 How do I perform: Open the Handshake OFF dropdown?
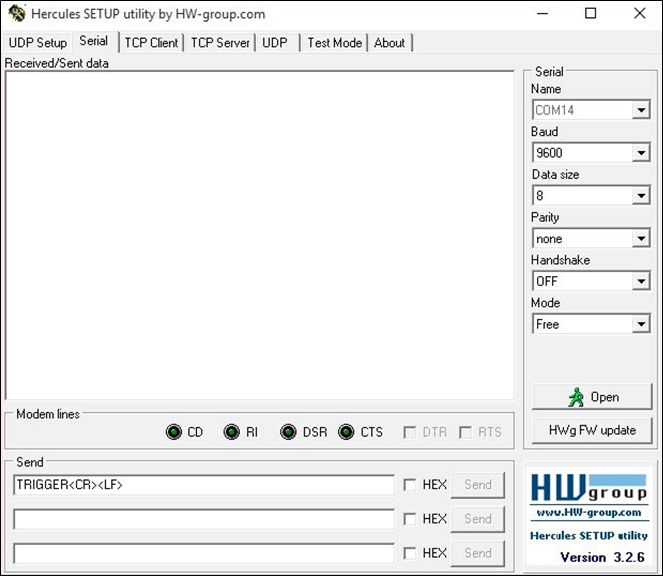coord(641,281)
